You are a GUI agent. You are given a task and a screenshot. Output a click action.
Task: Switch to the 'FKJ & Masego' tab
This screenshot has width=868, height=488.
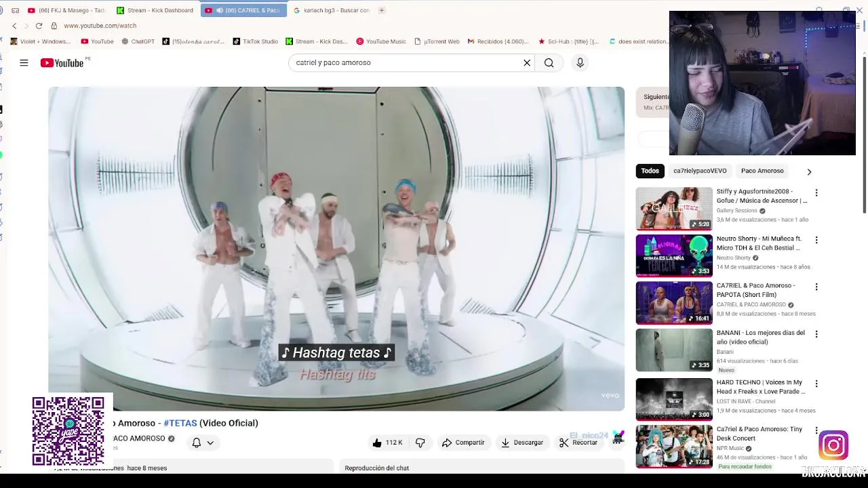coord(66,10)
